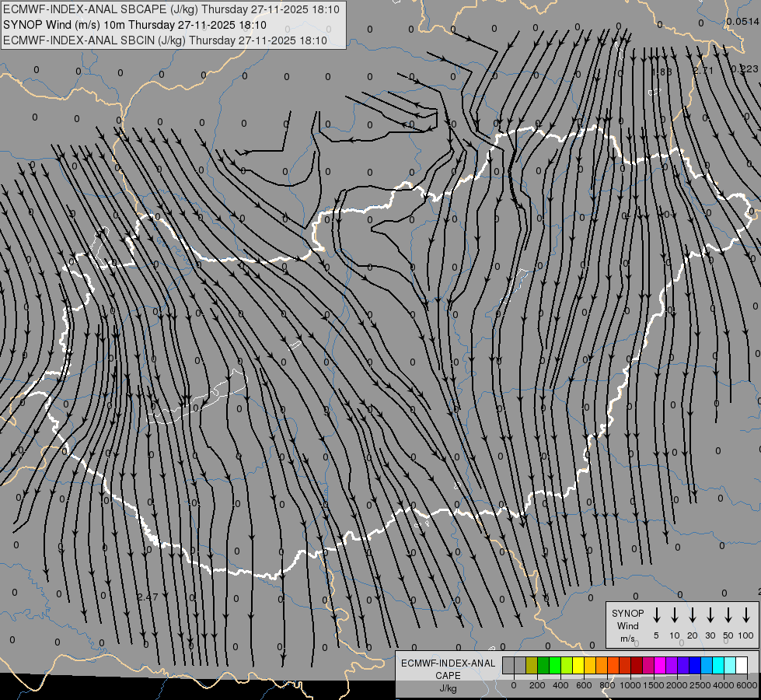Screen dimensions: 761x700
Task: Click the dark red CAPE legend swatch
Action: click(637, 665)
